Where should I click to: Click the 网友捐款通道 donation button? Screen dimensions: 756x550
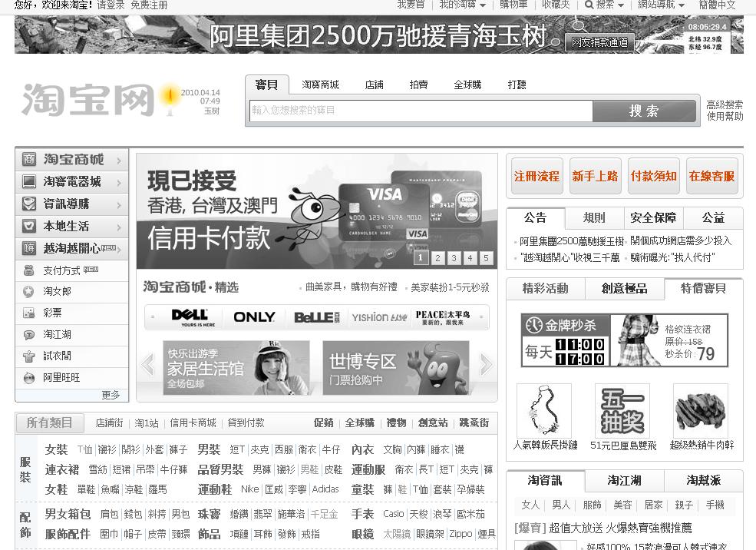coord(599,42)
